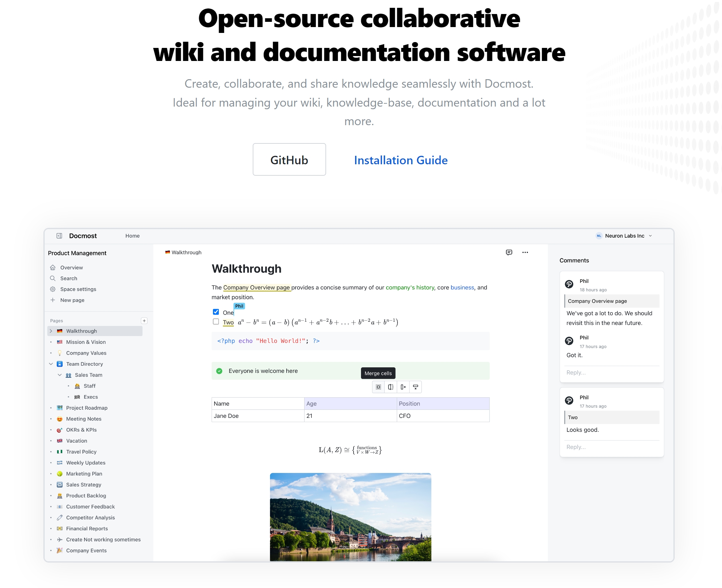This screenshot has height=588, width=722.
Task: Click the GitHub button
Action: coord(289,159)
